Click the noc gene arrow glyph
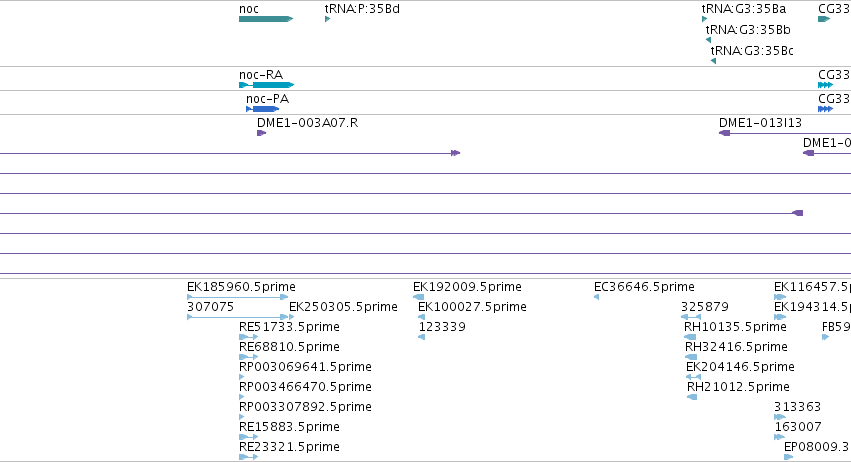Image resolution: width=851 pixels, height=462 pixels. 266,19
